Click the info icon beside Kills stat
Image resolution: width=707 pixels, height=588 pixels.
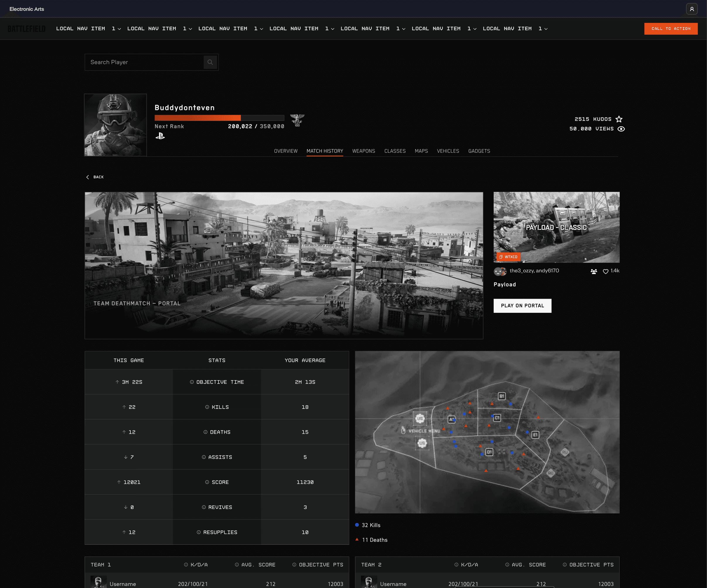[207, 407]
